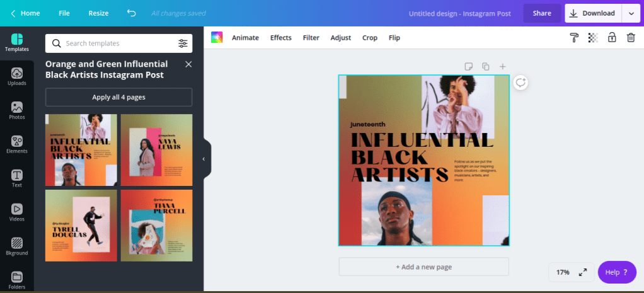Delete the element with the trash icon
The image size is (644, 293).
(631, 38)
